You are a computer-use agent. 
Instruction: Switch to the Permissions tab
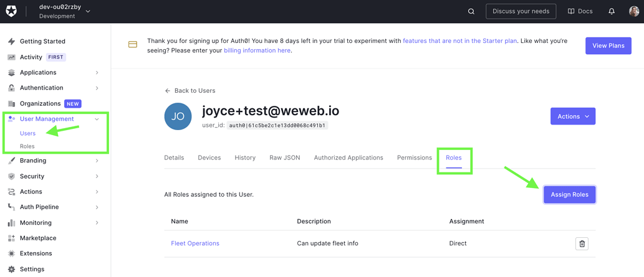[x=415, y=157]
